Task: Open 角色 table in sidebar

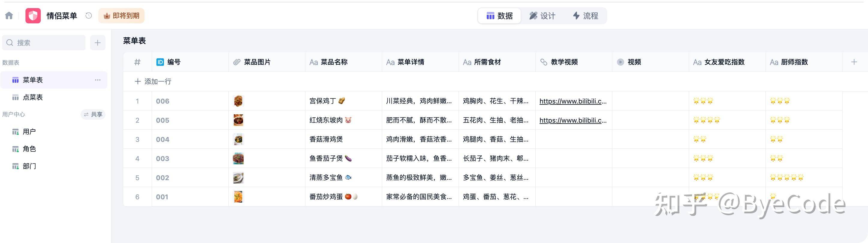Action: click(54, 149)
